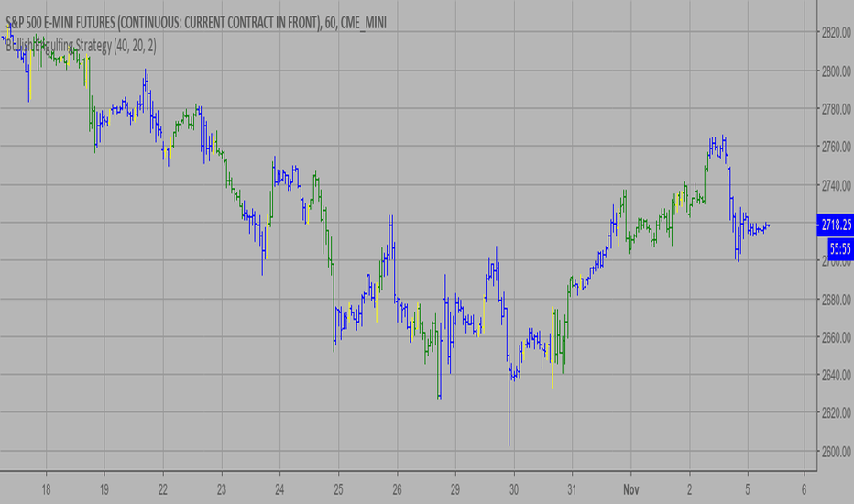Click the 2780.00 price axis label
Image resolution: width=854 pixels, height=504 pixels.
click(x=836, y=109)
